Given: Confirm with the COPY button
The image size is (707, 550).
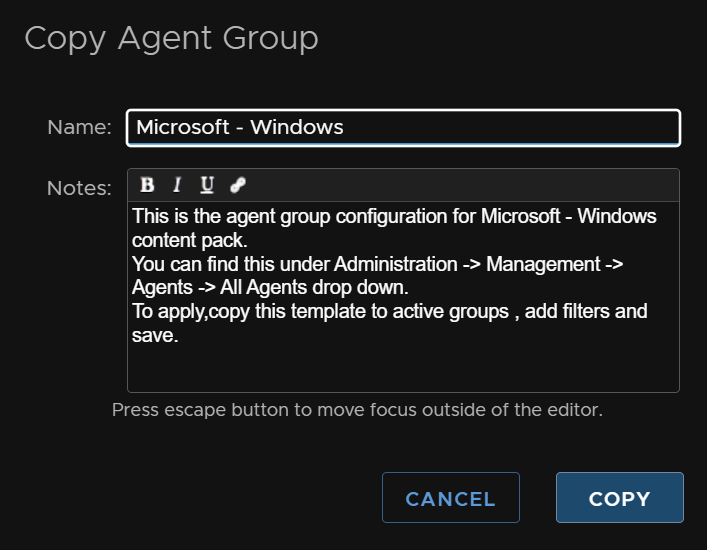Looking at the screenshot, I should pyautogui.click(x=620, y=498).
